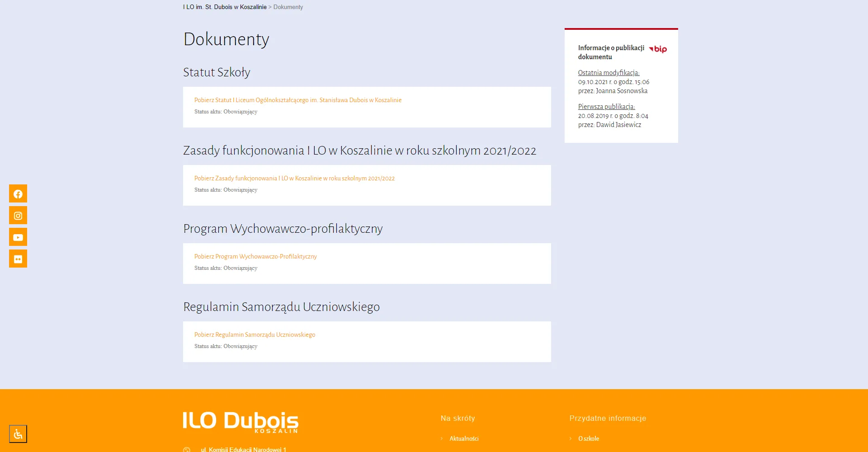Click the Pierwsza publikacja label
This screenshot has height=452, width=868.
tap(606, 107)
